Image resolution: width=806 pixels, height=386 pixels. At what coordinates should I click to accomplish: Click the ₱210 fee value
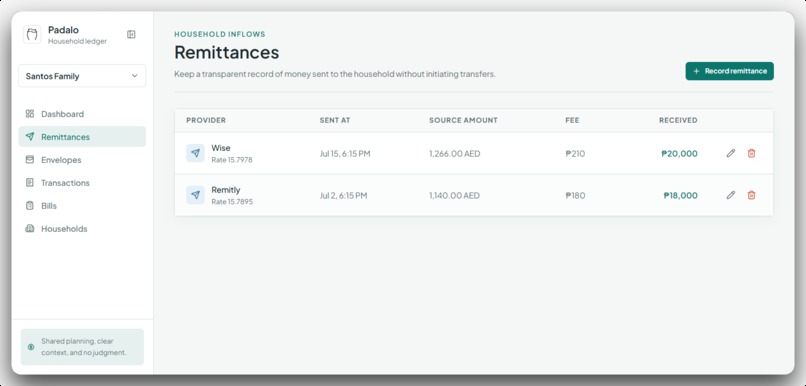(x=575, y=154)
